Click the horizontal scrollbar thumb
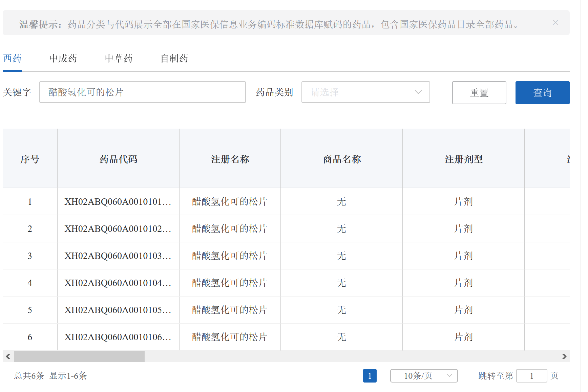Viewport: 588px width, 392px height. (x=79, y=356)
